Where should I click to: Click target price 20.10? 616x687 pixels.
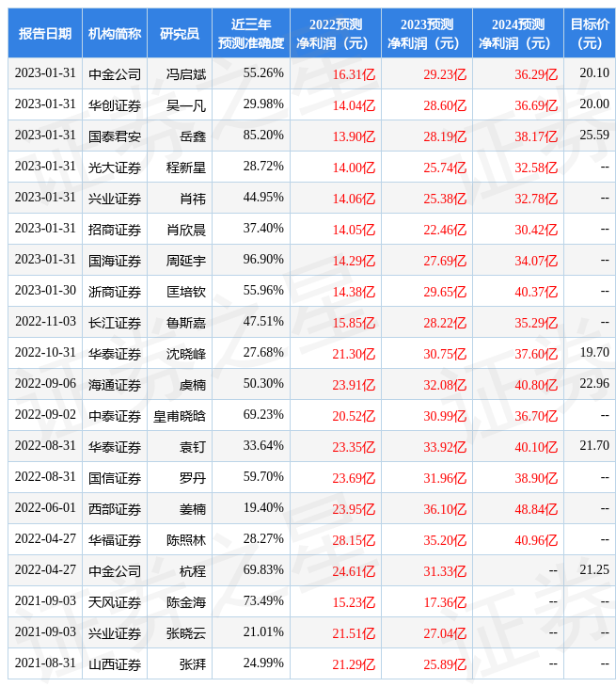(x=594, y=72)
